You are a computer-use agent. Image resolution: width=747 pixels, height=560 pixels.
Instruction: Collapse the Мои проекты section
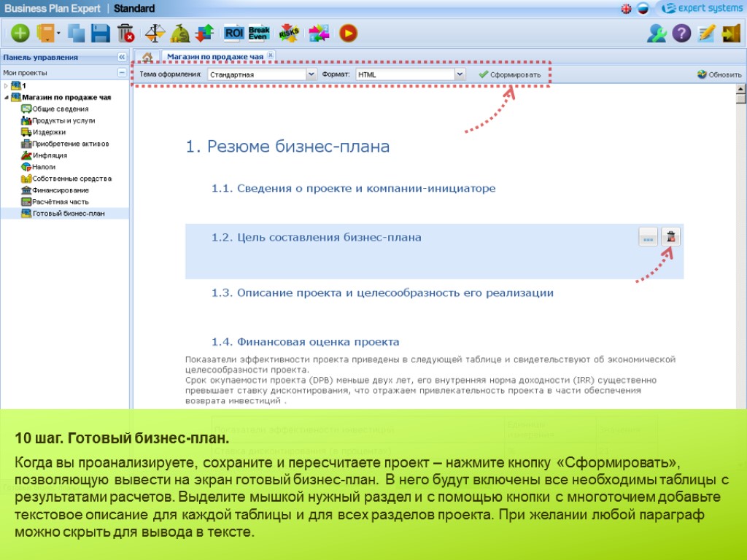pyautogui.click(x=122, y=73)
